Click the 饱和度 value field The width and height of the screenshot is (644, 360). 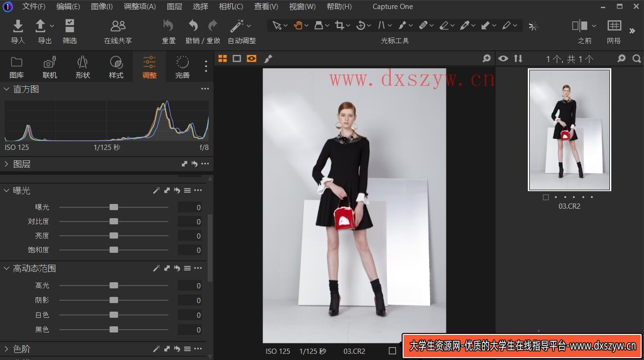(x=190, y=250)
